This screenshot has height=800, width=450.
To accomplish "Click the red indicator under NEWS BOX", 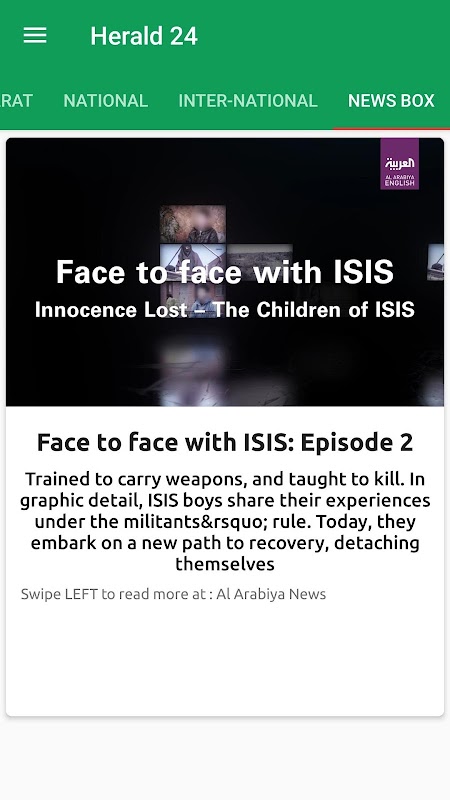I will 391,128.
